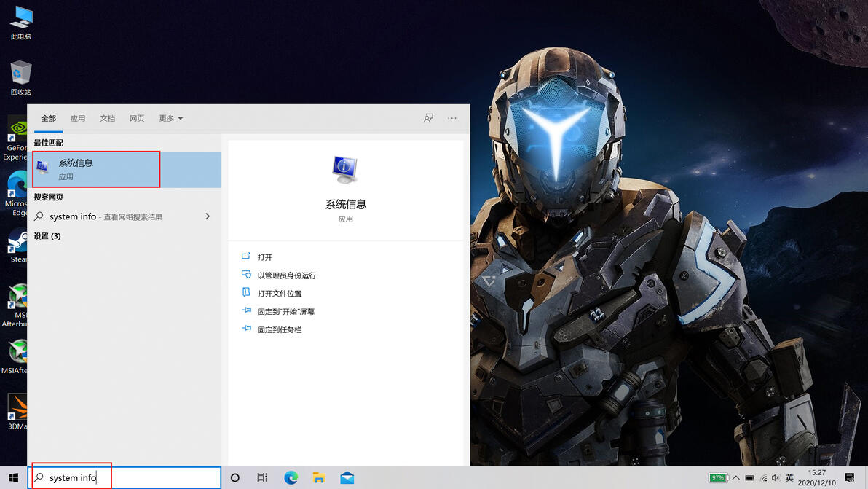The image size is (868, 489).
Task: Switch to the 应用 search tab
Action: point(77,118)
